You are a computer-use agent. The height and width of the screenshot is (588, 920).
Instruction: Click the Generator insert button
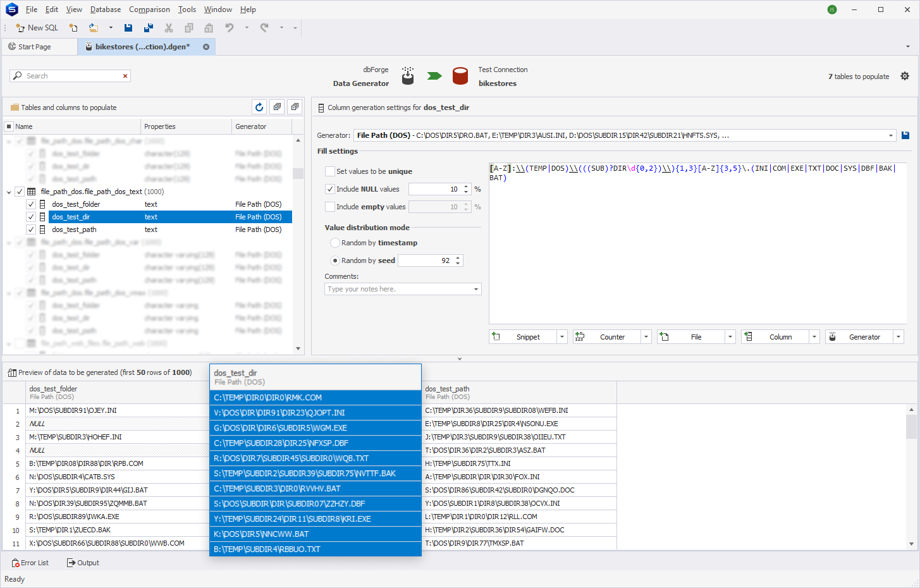859,337
